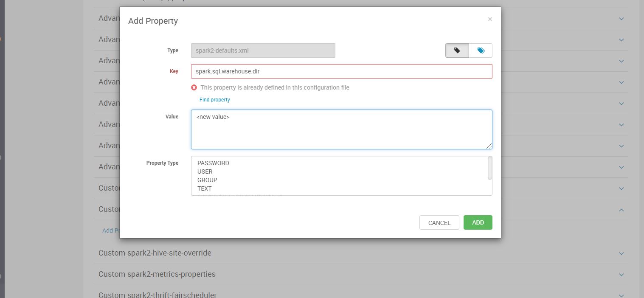Select the single-tag property entry mode icon

[x=457, y=50]
